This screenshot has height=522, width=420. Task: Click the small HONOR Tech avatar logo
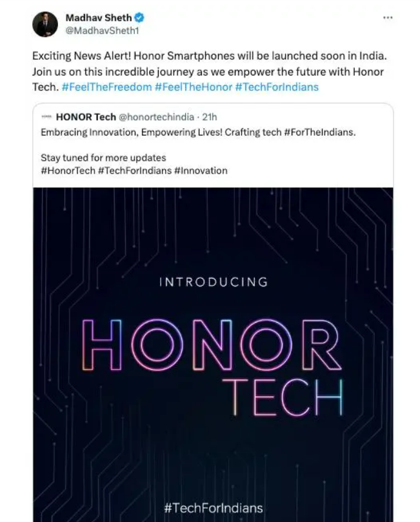tap(46, 117)
